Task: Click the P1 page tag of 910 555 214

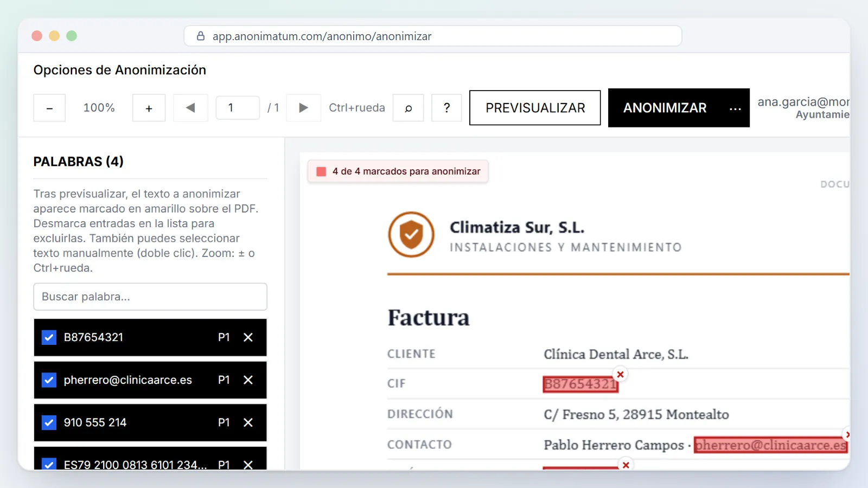Action: (x=224, y=422)
